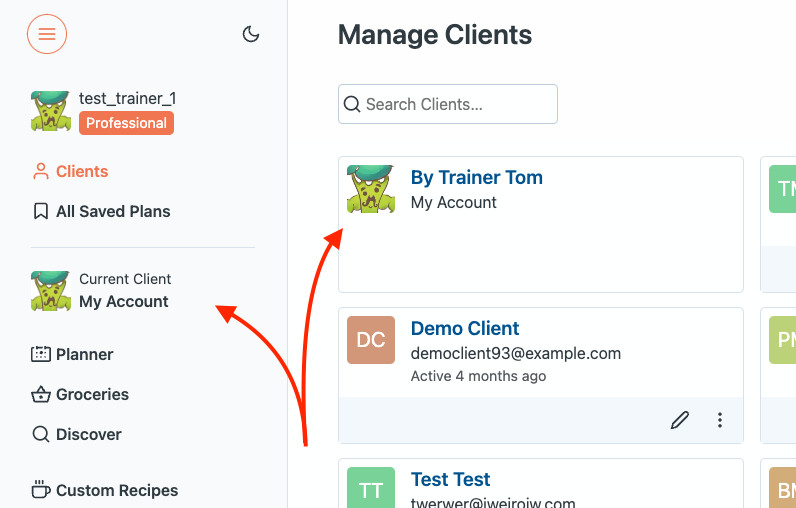Open the Groceries basket icon
The width and height of the screenshot is (796, 508).
point(41,395)
